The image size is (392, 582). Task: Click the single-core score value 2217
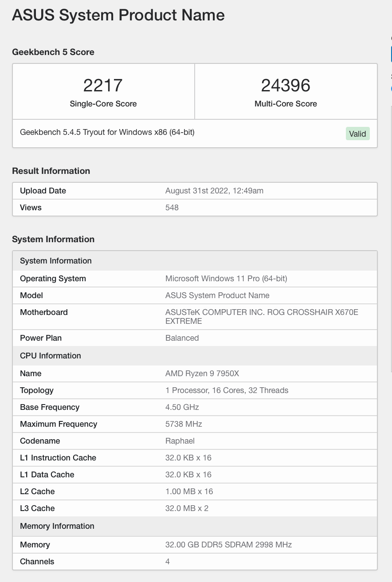click(x=103, y=85)
